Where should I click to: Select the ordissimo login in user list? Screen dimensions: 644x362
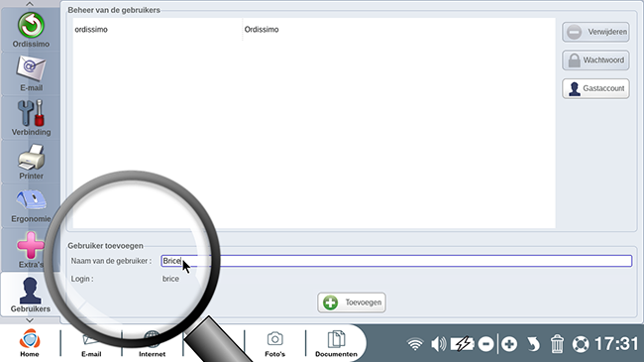pyautogui.click(x=91, y=30)
